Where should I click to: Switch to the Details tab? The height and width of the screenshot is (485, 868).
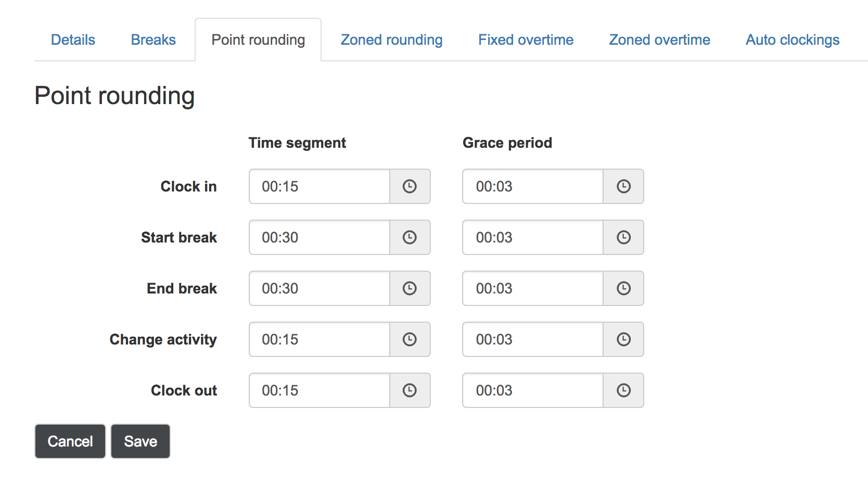pyautogui.click(x=72, y=40)
